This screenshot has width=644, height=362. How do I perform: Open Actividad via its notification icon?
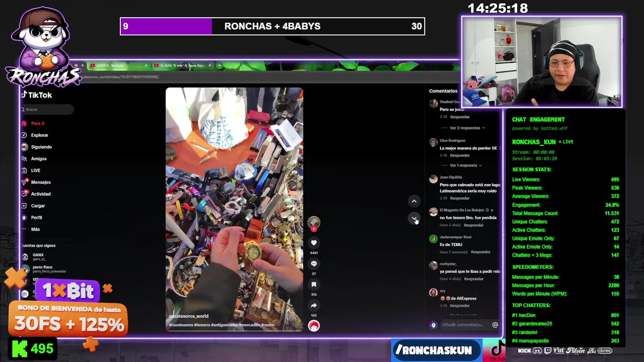coord(24,194)
